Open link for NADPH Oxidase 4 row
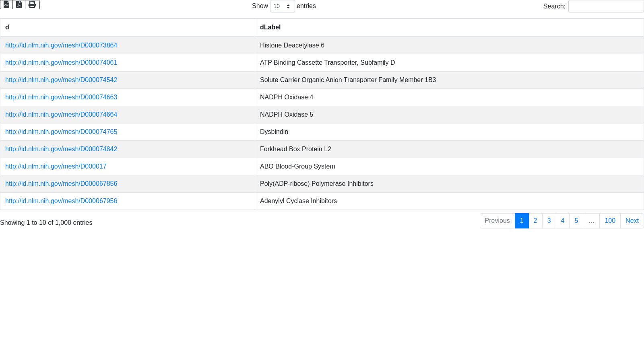The image size is (644, 362). pyautogui.click(x=61, y=97)
